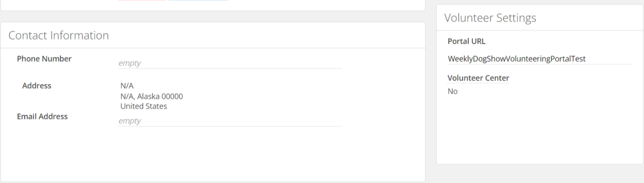Change the Volunteer Center "No" value
The image size is (644, 183).
tap(452, 91)
